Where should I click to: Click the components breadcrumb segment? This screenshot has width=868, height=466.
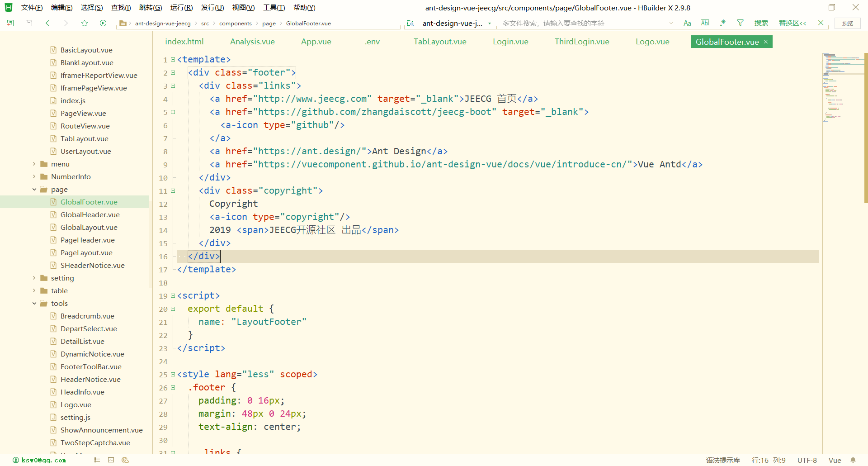point(236,24)
